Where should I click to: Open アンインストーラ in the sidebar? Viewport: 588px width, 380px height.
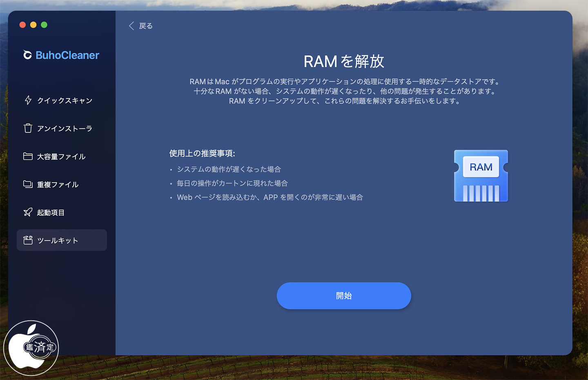[x=62, y=128]
